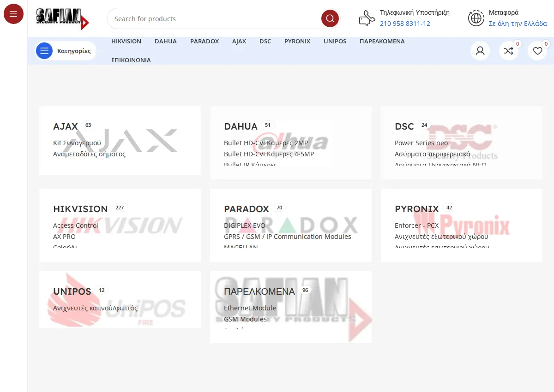Click the Σε όλη την Ελλάδα link
This screenshot has height=392, width=554.
[518, 24]
